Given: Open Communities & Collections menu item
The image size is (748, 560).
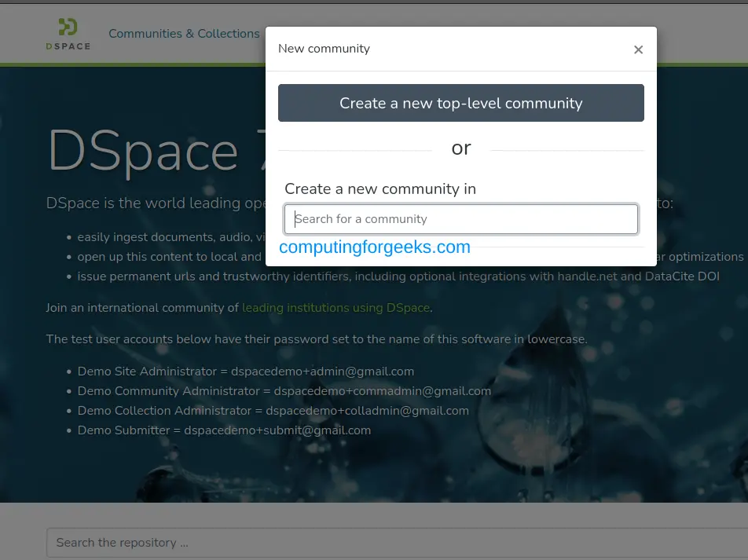Looking at the screenshot, I should pos(184,34).
